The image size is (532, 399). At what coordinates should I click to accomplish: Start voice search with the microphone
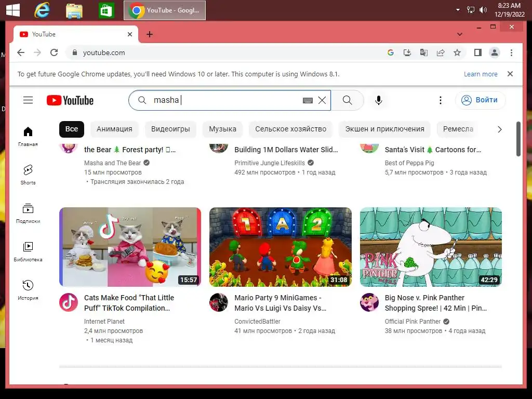pyautogui.click(x=379, y=100)
